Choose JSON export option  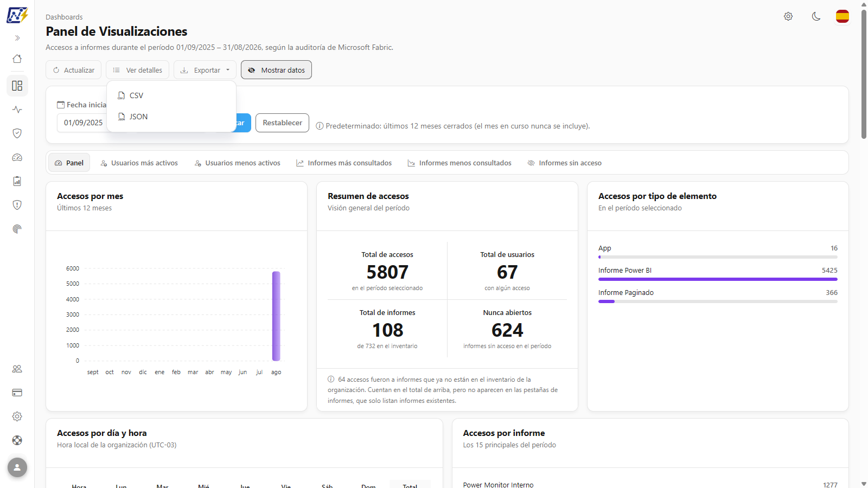pyautogui.click(x=171, y=117)
